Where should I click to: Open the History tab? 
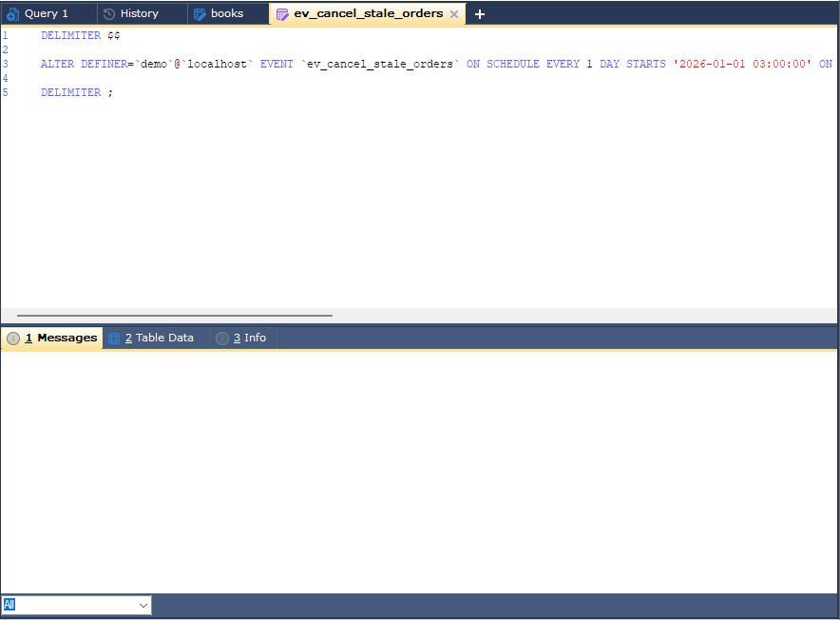click(x=142, y=14)
